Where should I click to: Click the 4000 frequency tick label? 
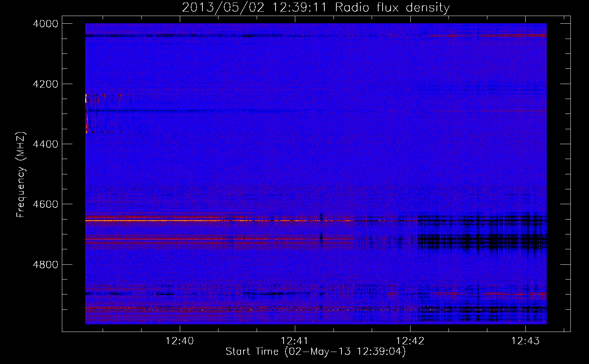click(46, 24)
